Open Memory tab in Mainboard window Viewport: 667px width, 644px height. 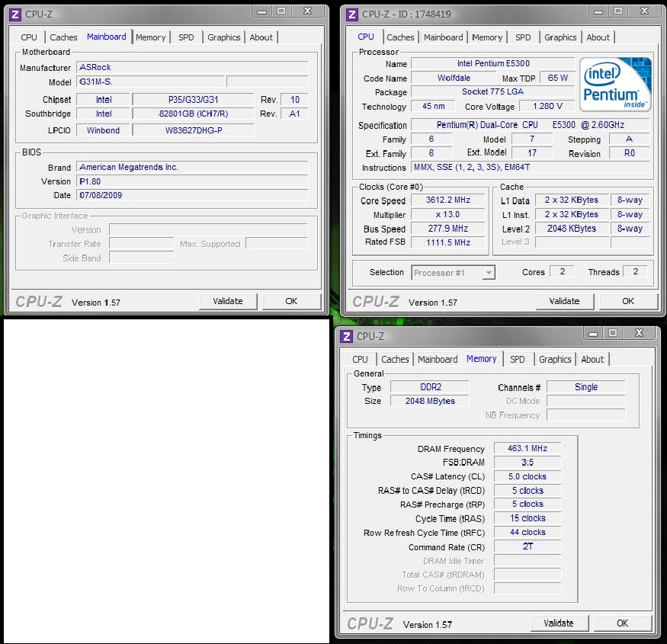(151, 37)
